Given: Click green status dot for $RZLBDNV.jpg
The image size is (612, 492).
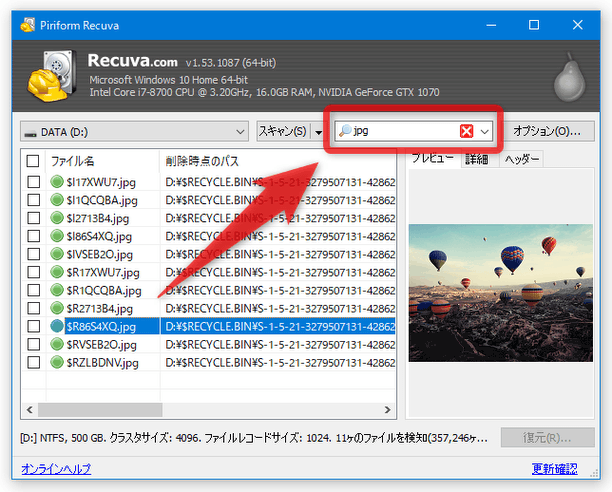Looking at the screenshot, I should pos(57,362).
